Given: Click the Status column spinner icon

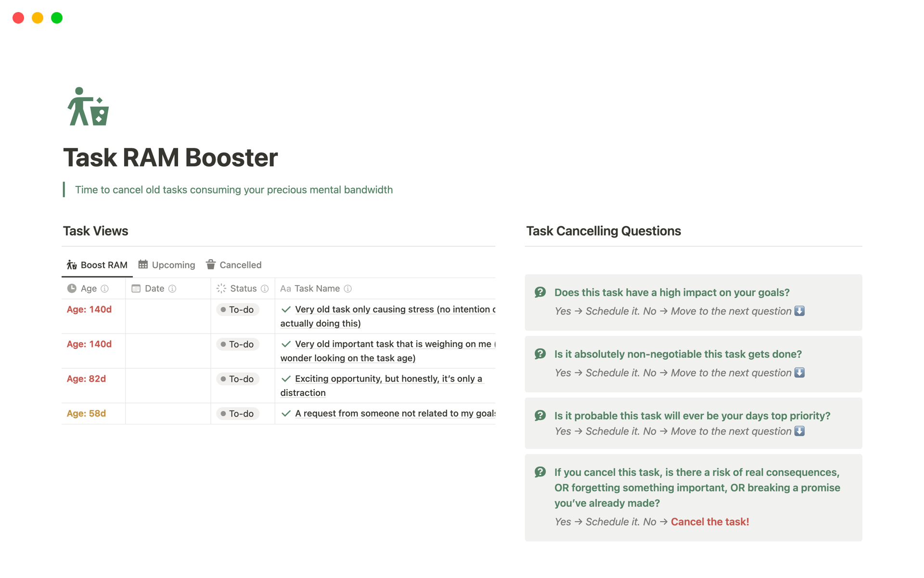Looking at the screenshot, I should coord(221,288).
